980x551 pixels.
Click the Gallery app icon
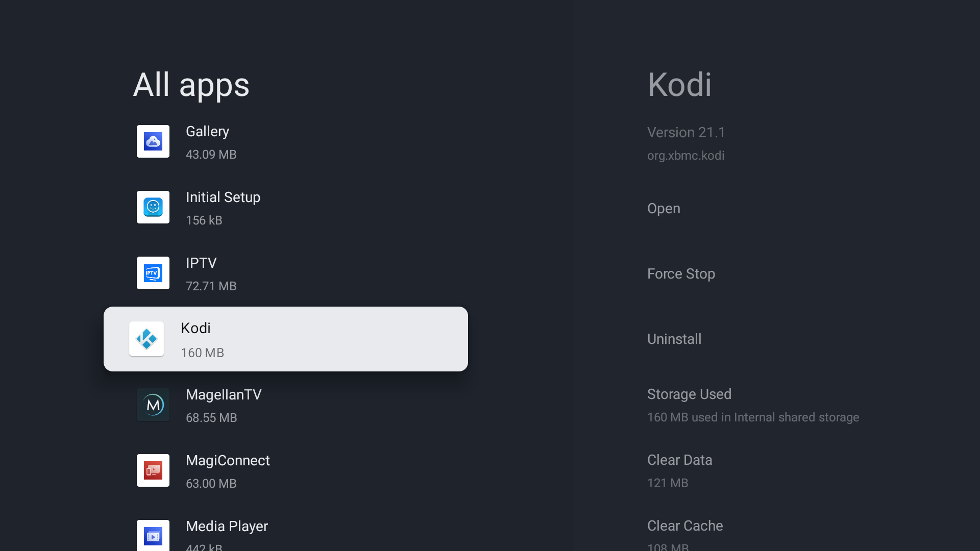click(x=153, y=141)
